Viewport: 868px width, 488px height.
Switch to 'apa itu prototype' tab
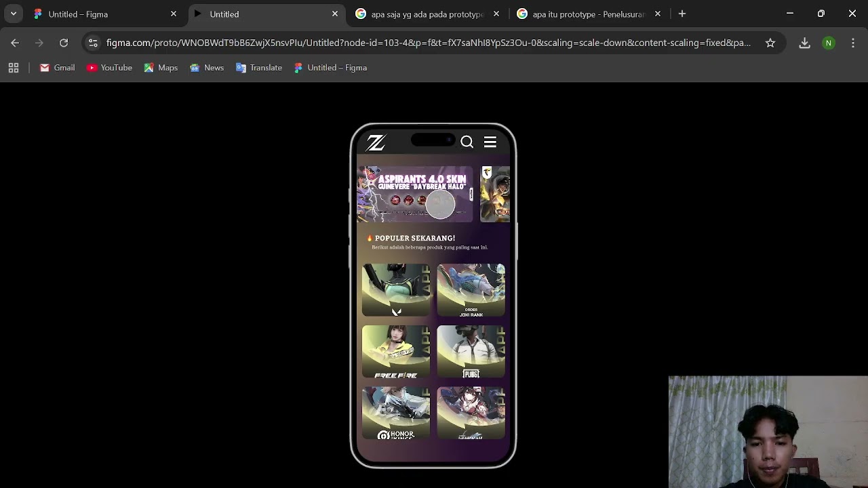click(x=589, y=14)
